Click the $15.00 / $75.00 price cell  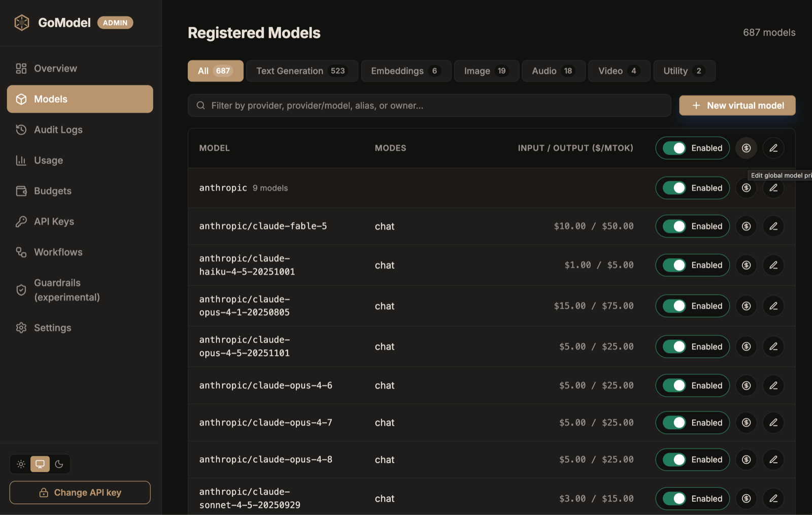click(x=593, y=306)
